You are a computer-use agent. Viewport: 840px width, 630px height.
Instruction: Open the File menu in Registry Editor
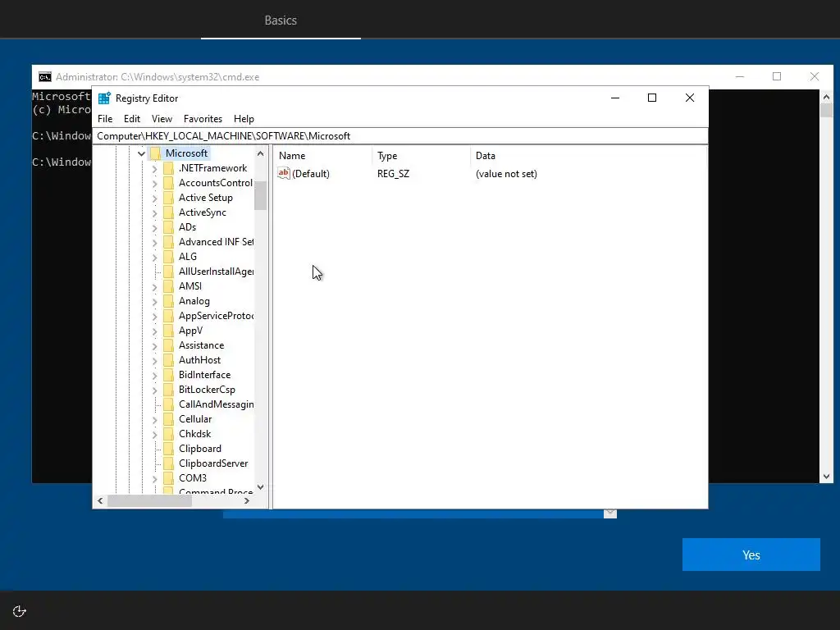click(105, 119)
